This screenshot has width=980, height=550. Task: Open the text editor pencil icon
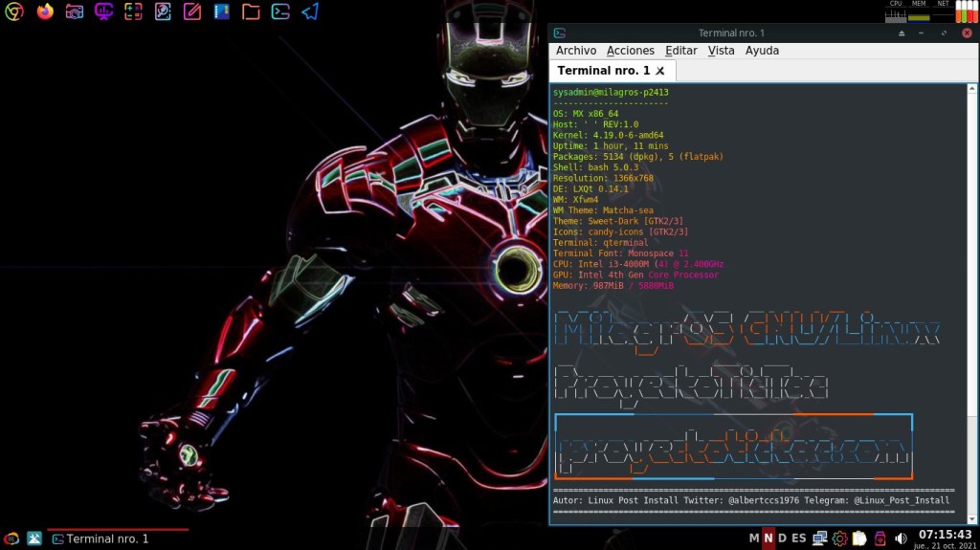click(x=192, y=12)
